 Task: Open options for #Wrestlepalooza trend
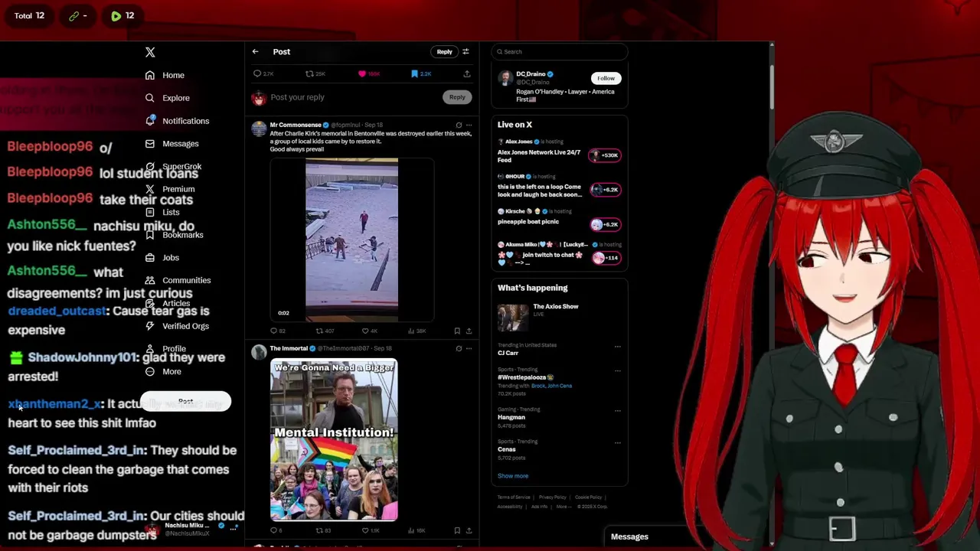pyautogui.click(x=617, y=370)
